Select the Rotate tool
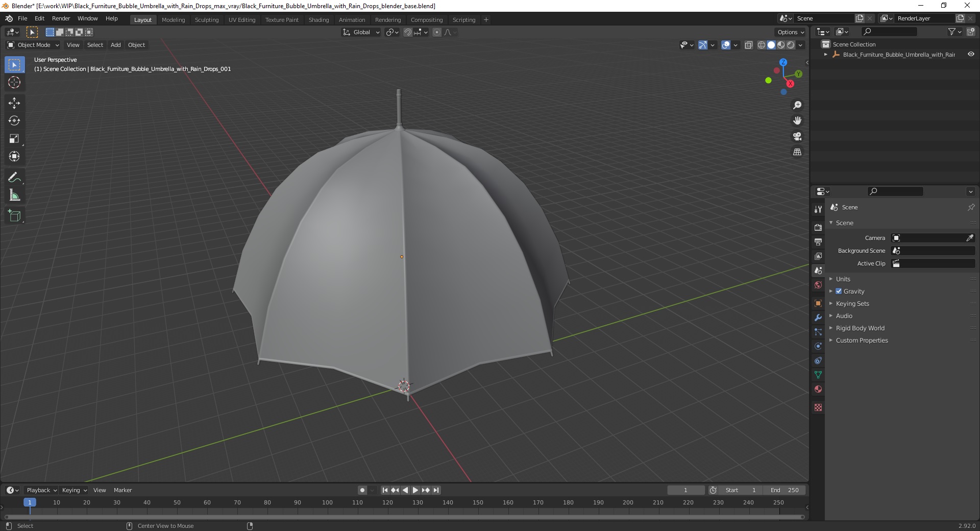Image resolution: width=980 pixels, height=531 pixels. pyautogui.click(x=14, y=121)
